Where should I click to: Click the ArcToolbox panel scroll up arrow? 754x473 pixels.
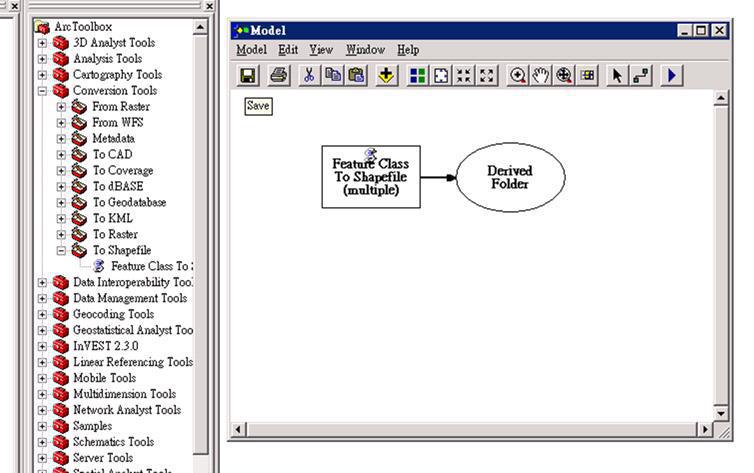[x=200, y=27]
